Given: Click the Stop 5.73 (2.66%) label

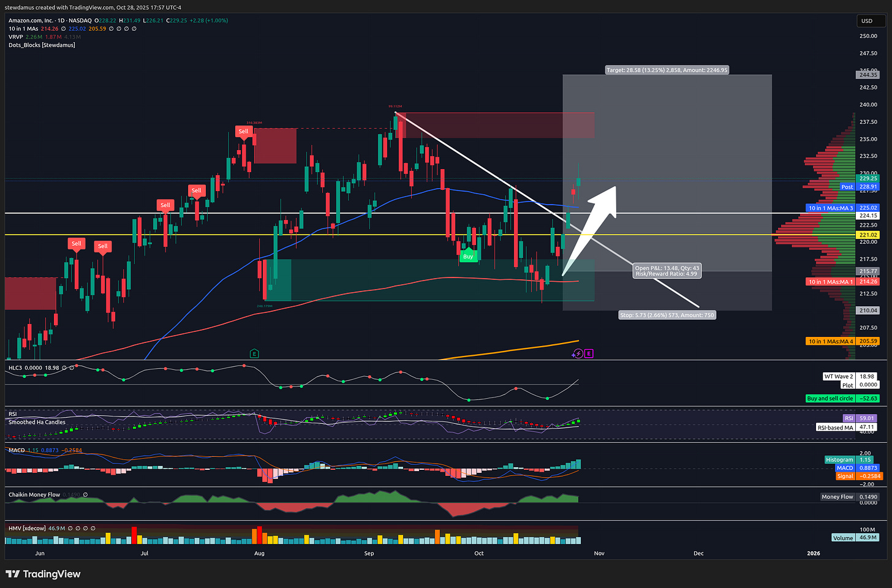Looking at the screenshot, I should [667, 315].
